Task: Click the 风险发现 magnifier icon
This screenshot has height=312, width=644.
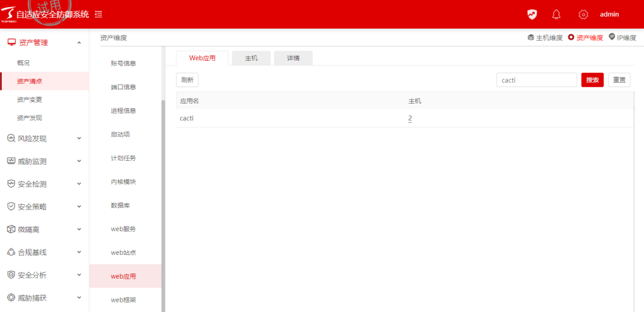Action: (11, 139)
